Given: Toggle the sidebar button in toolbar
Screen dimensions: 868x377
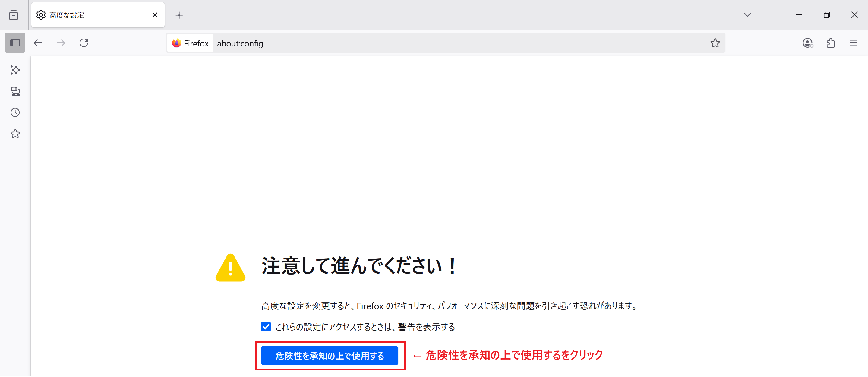Looking at the screenshot, I should (15, 43).
